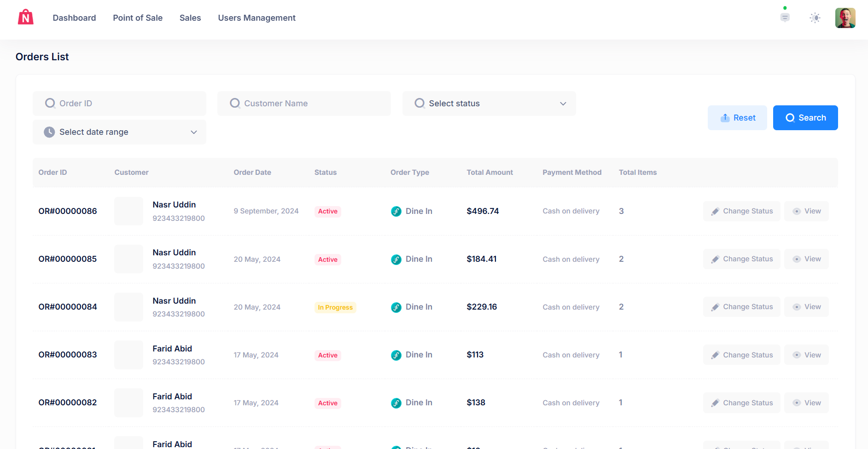This screenshot has width=868, height=449.
Task: Open the Users Management menu
Action: click(256, 18)
